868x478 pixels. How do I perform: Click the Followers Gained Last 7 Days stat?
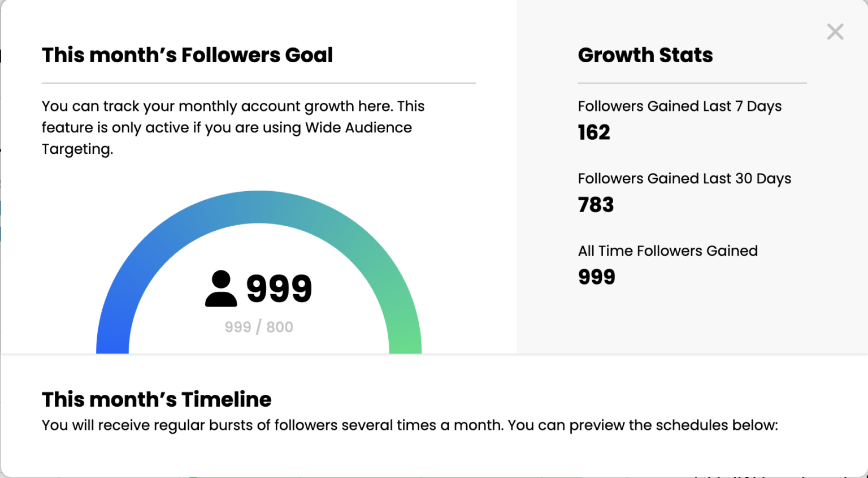679,106
